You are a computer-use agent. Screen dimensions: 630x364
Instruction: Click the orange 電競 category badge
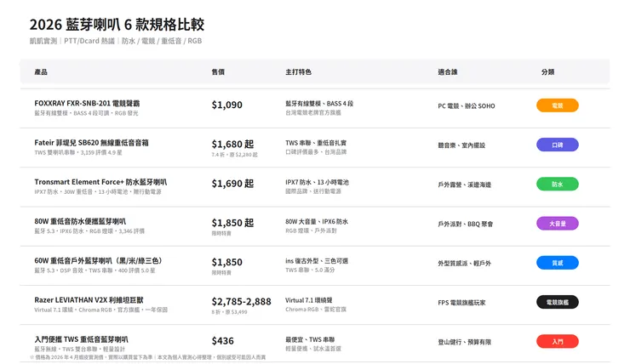point(558,105)
